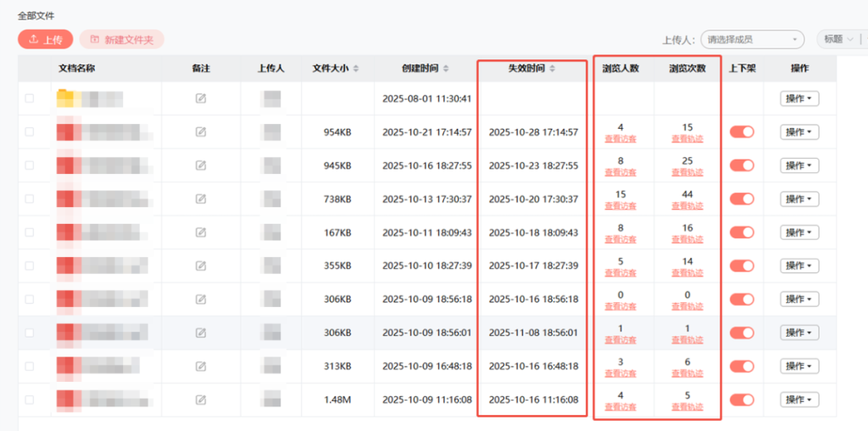Click the edit note icon for the 738KB file
Screen dimensions: 868x431
pyautogui.click(x=201, y=199)
